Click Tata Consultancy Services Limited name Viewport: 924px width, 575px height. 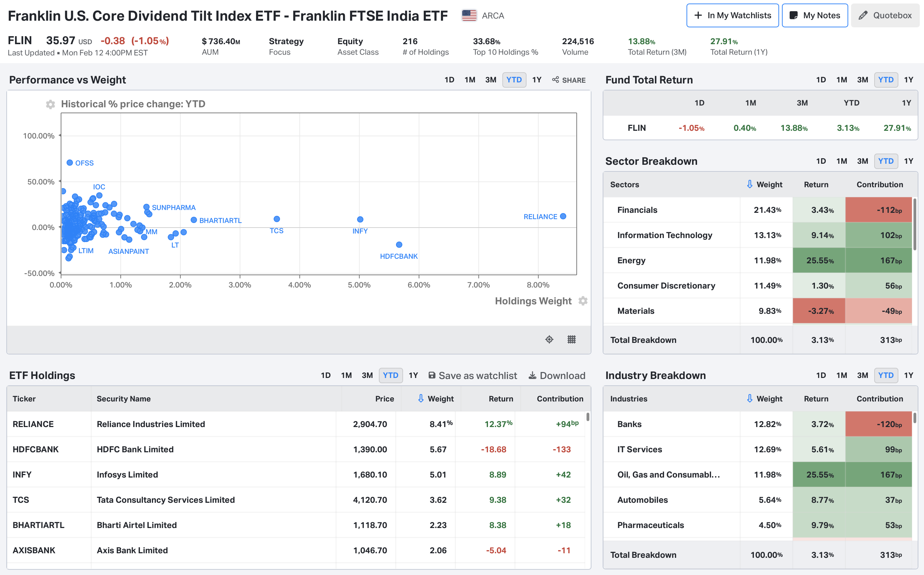coord(166,500)
